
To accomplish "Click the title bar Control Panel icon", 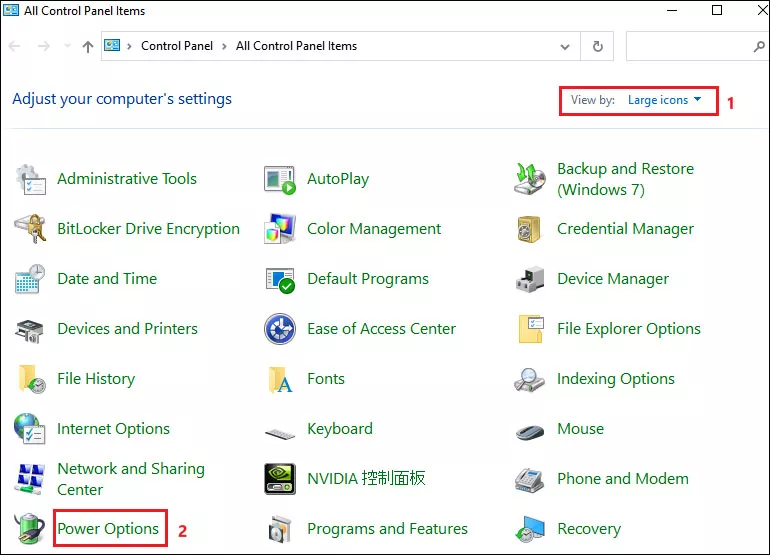I will click(x=11, y=10).
